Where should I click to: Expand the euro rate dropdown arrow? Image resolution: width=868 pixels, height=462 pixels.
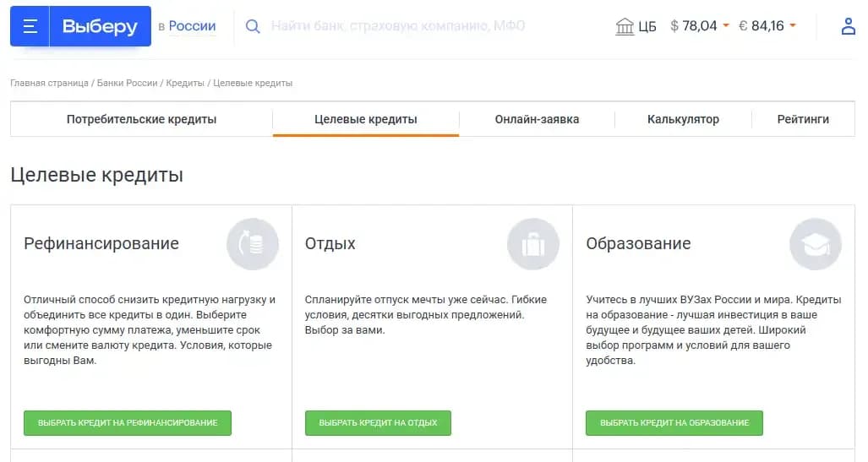point(793,25)
